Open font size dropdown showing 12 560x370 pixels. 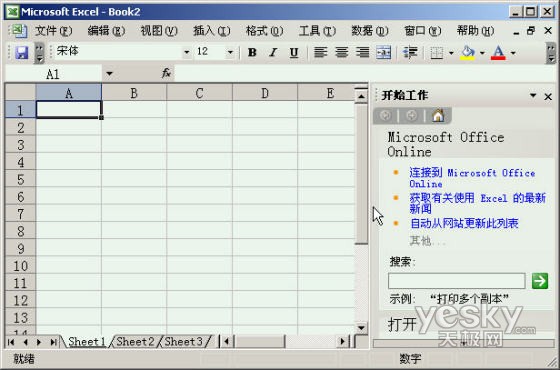pyautogui.click(x=230, y=52)
